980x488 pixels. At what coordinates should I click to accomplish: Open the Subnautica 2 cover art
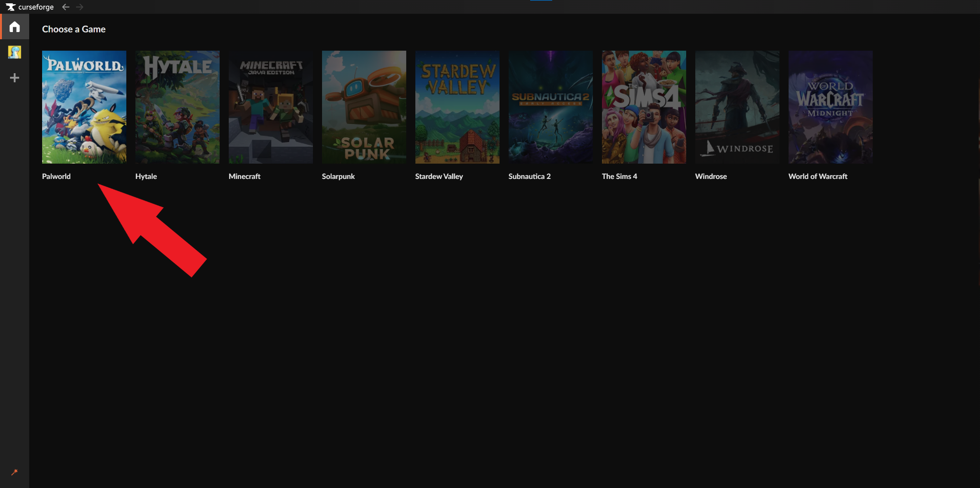551,107
